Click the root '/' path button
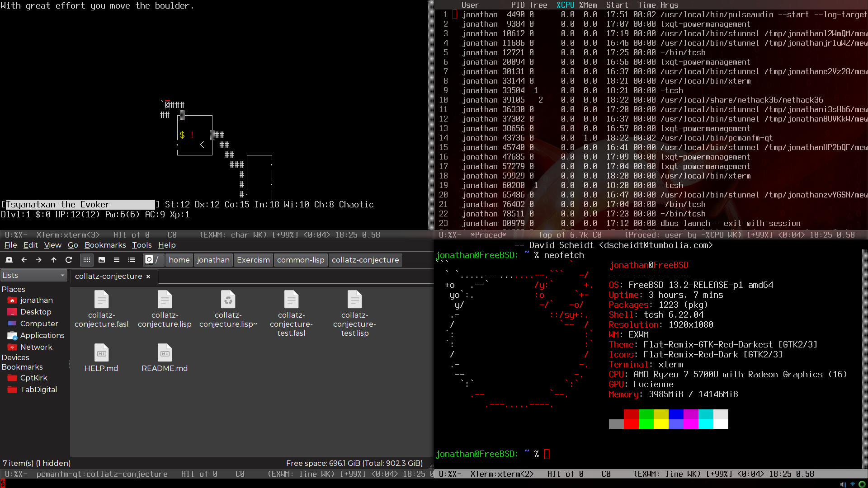Screen dimensions: 868x488 coord(153,260)
